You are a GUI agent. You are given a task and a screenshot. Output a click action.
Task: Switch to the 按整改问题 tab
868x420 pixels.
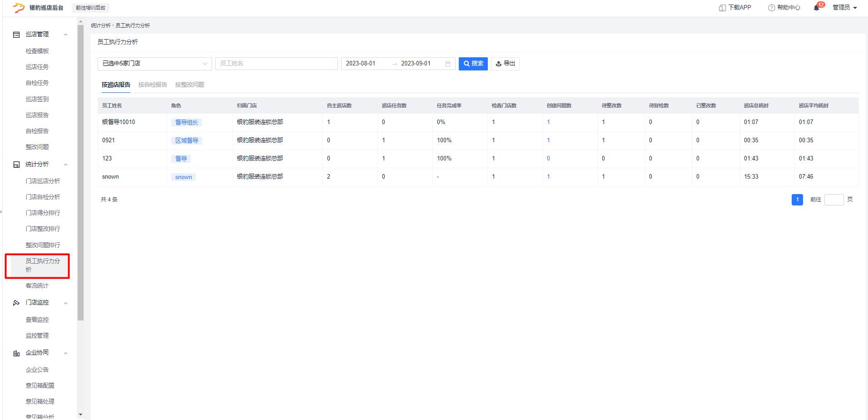(x=189, y=85)
